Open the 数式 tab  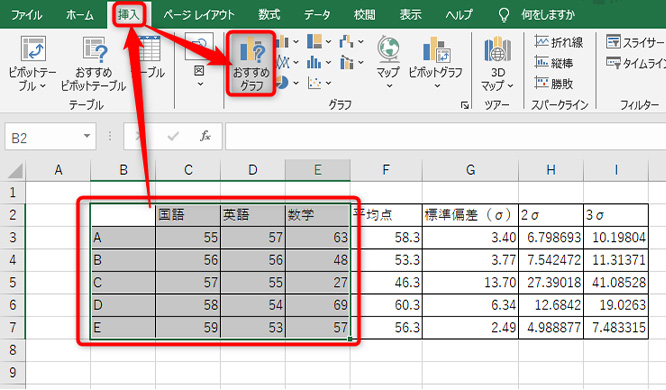point(269,15)
